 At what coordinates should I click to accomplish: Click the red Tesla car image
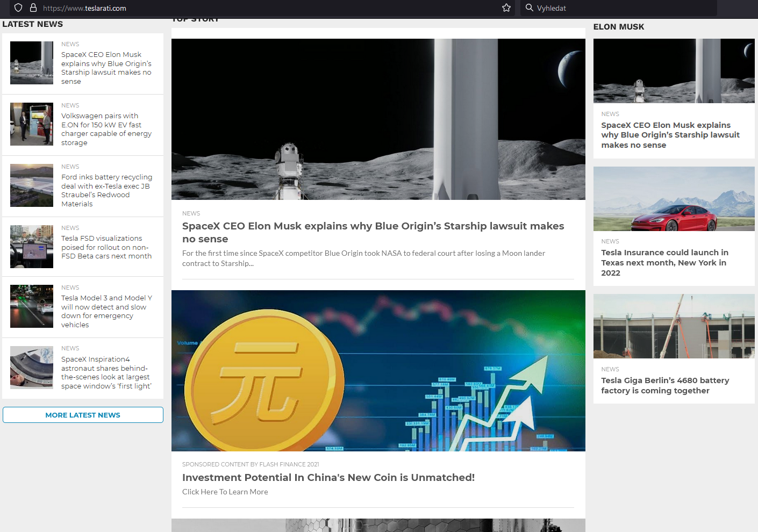tap(674, 199)
